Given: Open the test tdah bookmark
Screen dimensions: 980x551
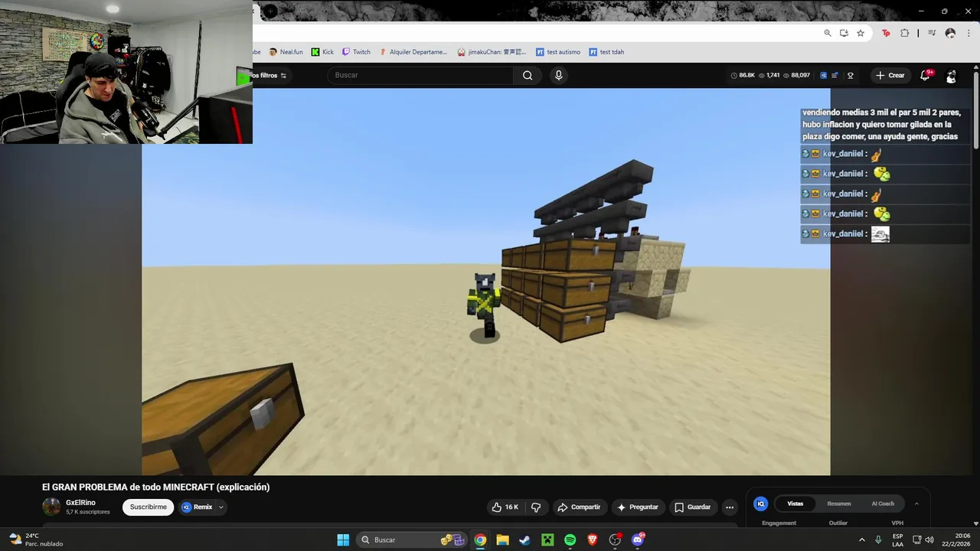Looking at the screenshot, I should [x=606, y=52].
